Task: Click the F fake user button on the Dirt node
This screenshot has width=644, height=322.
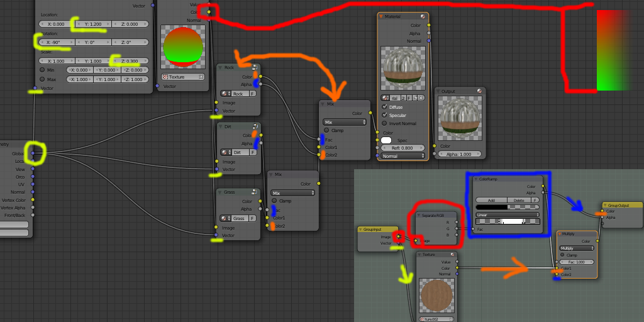Action: pos(253,152)
